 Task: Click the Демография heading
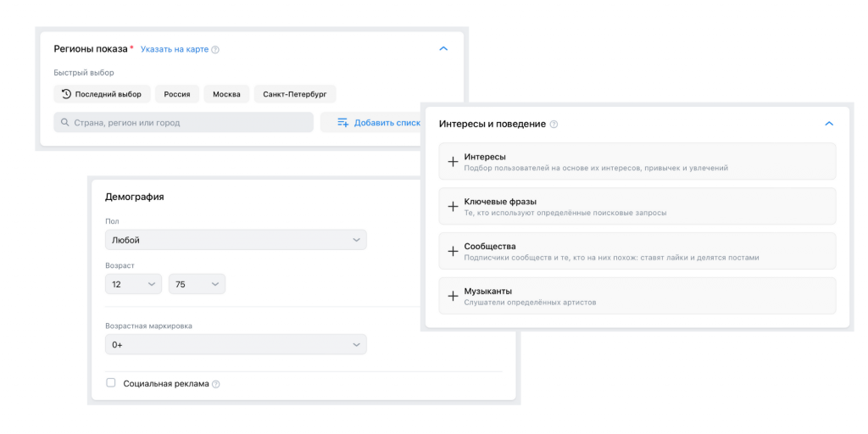(x=135, y=197)
